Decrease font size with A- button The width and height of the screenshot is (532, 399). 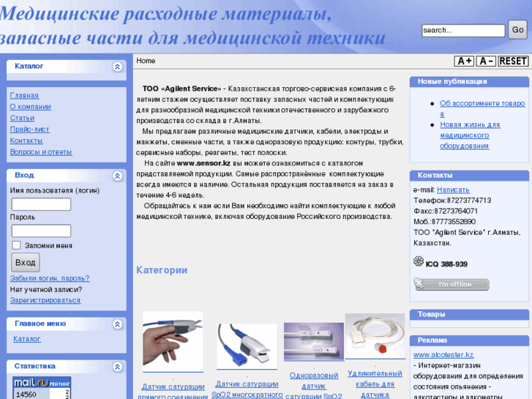(x=486, y=61)
